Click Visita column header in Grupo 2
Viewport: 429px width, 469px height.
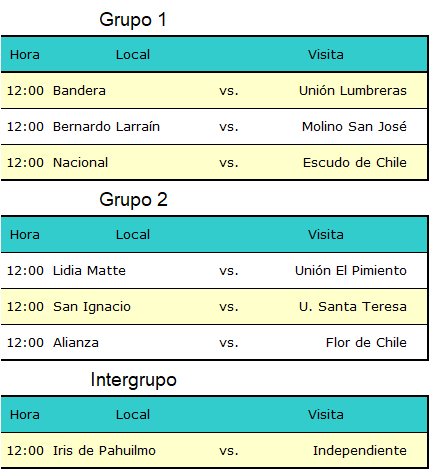[x=326, y=235]
